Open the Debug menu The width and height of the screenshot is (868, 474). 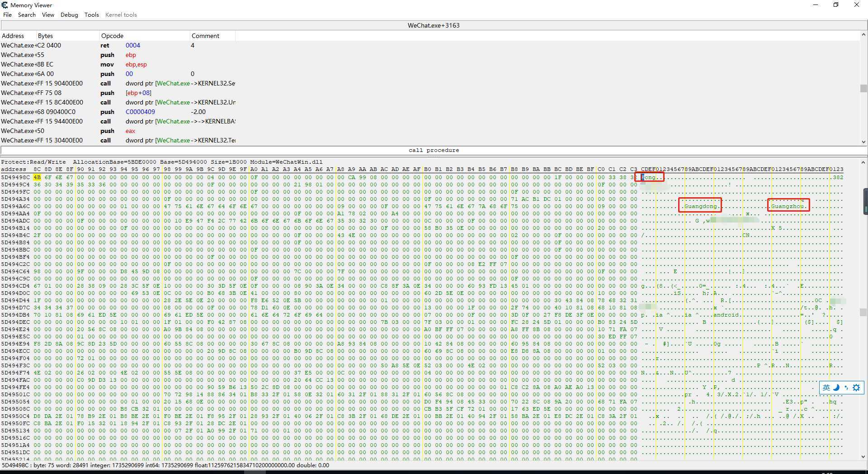click(69, 14)
